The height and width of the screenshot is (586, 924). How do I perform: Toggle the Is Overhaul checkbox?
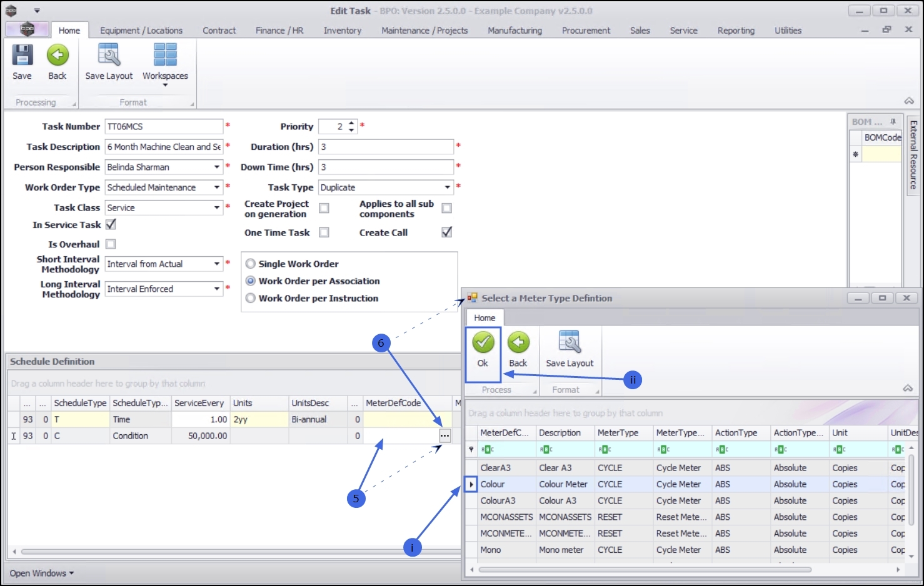coord(111,244)
